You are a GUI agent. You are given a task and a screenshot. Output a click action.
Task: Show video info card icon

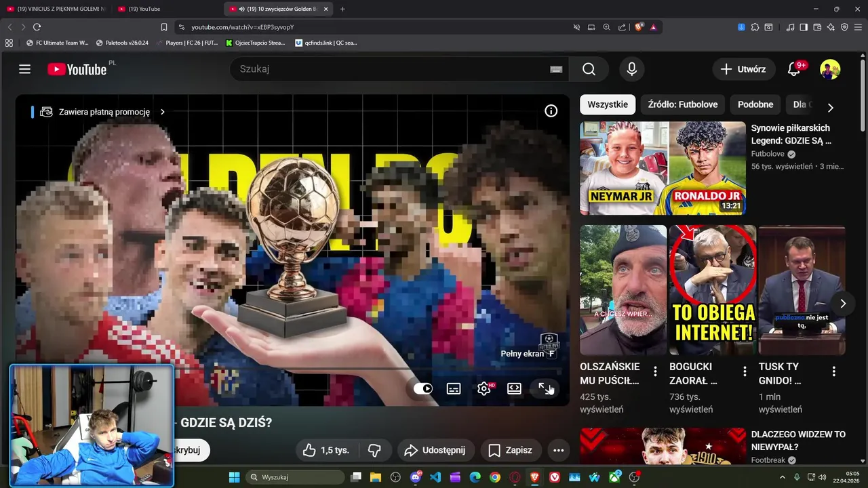pos(551,111)
